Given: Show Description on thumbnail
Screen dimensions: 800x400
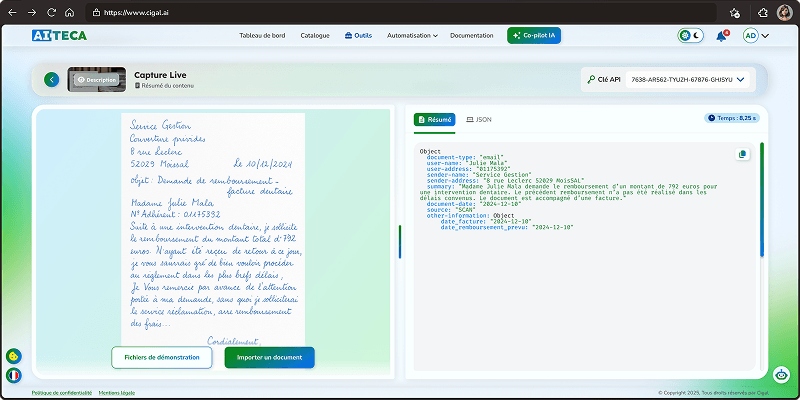Looking at the screenshot, I should click(96, 80).
